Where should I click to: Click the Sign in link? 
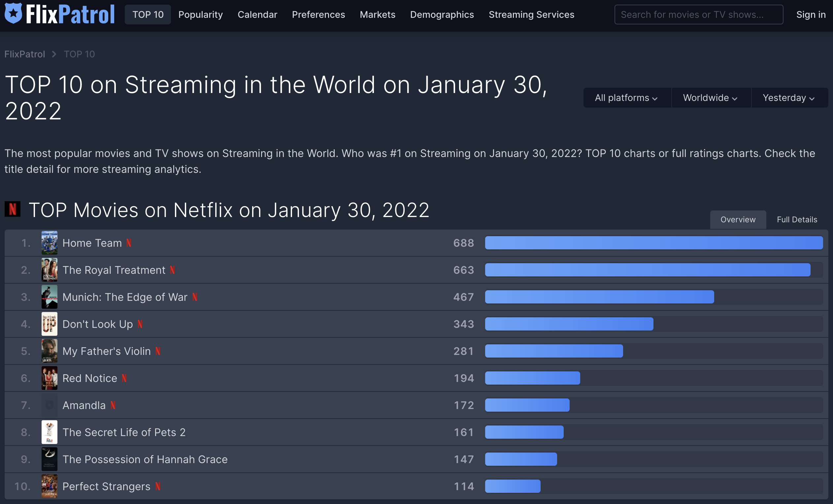pos(811,15)
